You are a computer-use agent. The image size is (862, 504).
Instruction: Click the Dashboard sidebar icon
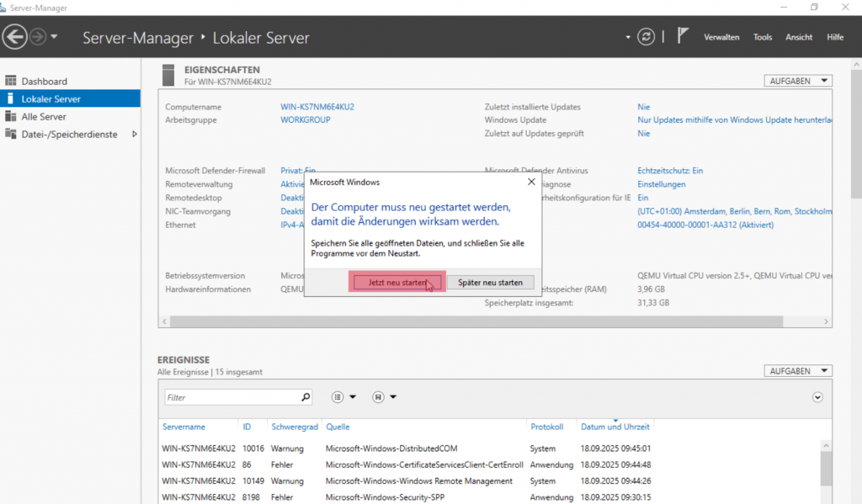[x=11, y=81]
